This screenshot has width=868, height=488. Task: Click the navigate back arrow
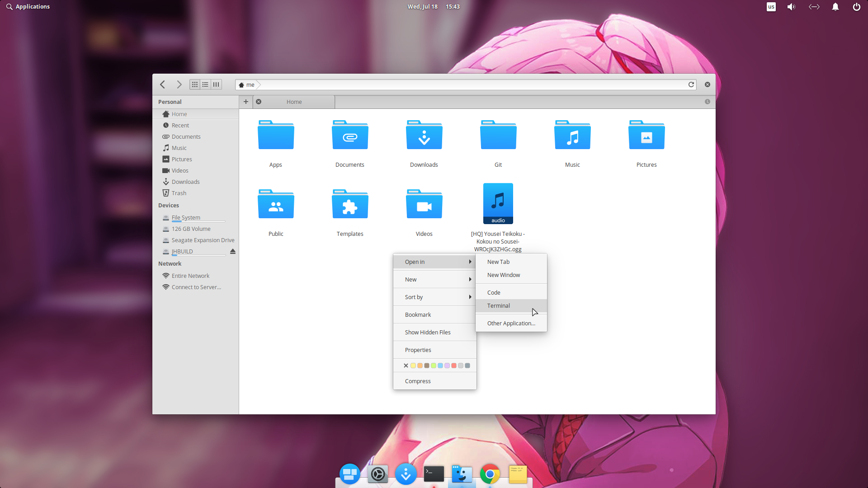pyautogui.click(x=162, y=84)
